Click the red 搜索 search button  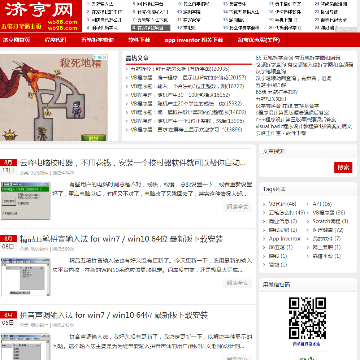pos(343,167)
